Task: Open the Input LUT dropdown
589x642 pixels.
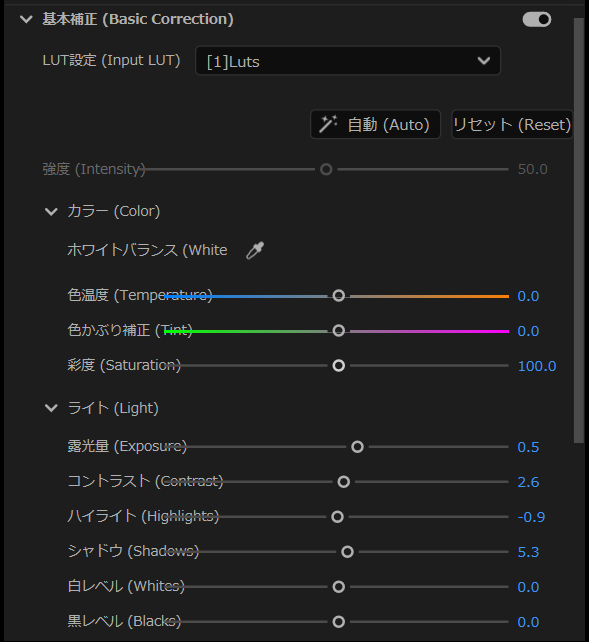Action: pyautogui.click(x=348, y=61)
